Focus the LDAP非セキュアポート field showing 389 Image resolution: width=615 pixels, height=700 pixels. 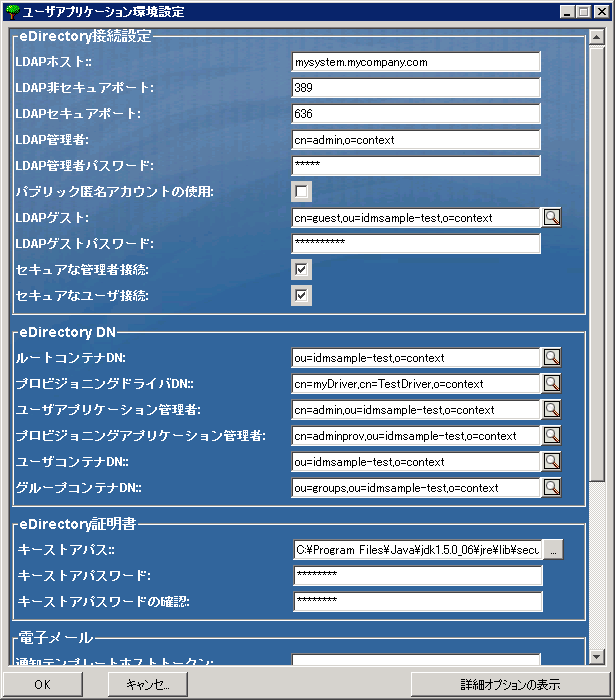(416, 88)
